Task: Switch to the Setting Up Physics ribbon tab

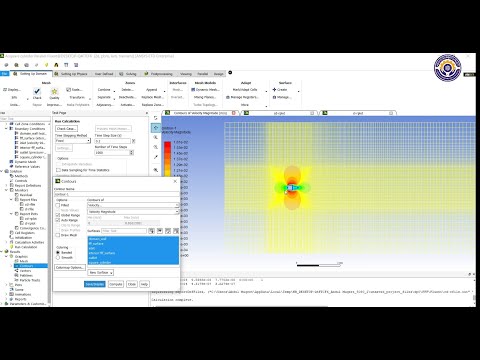Action: pos(71,74)
